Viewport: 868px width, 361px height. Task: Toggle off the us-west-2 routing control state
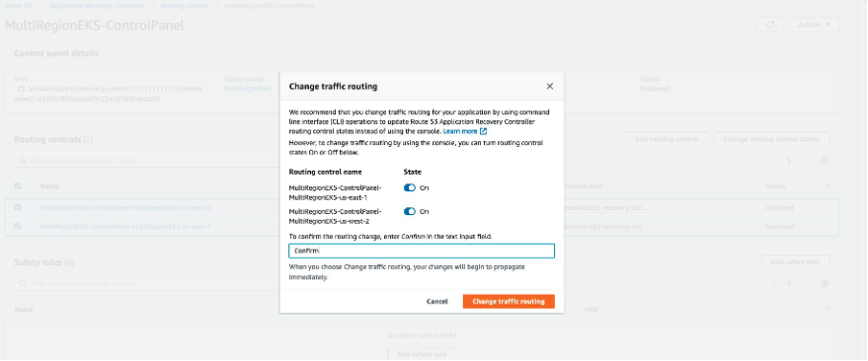(x=410, y=211)
